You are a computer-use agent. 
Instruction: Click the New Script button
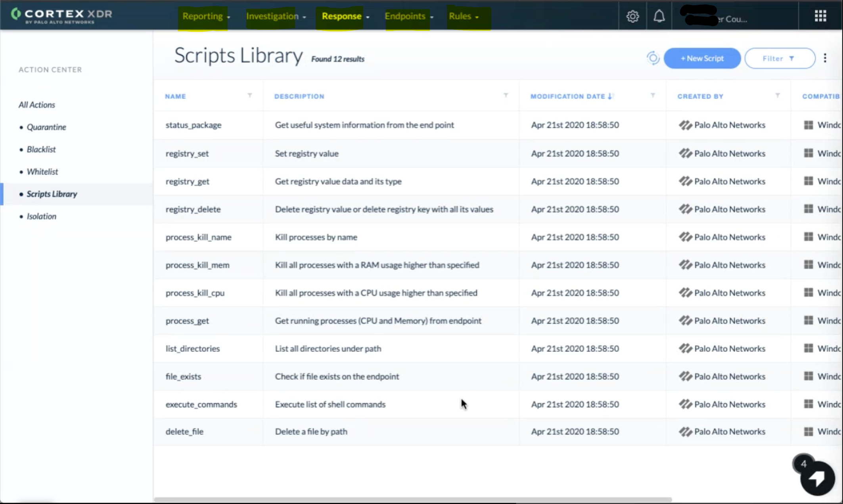pyautogui.click(x=702, y=58)
